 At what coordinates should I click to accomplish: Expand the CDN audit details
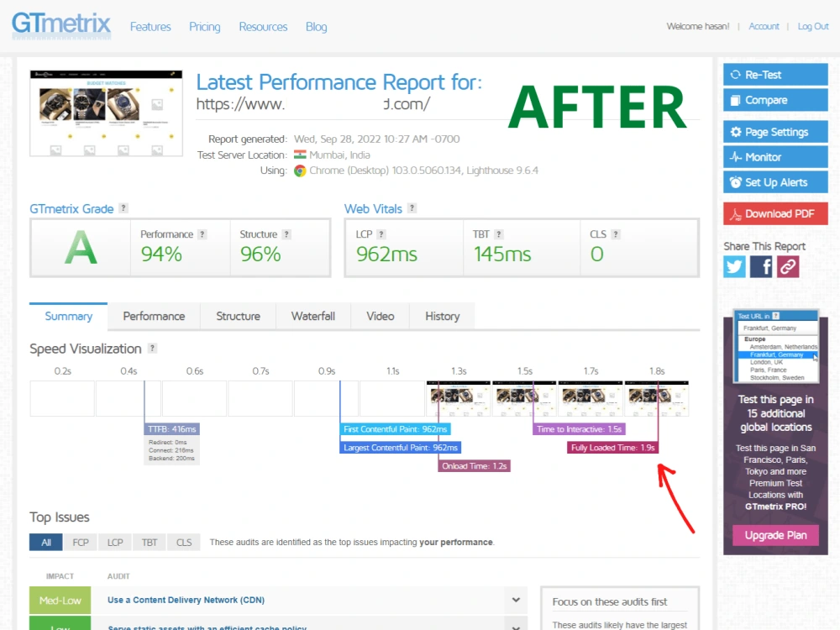[x=516, y=600]
